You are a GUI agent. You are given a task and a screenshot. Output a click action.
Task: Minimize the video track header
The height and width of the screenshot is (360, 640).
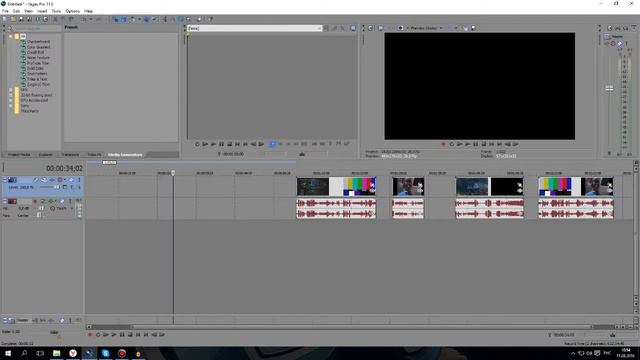point(5,180)
